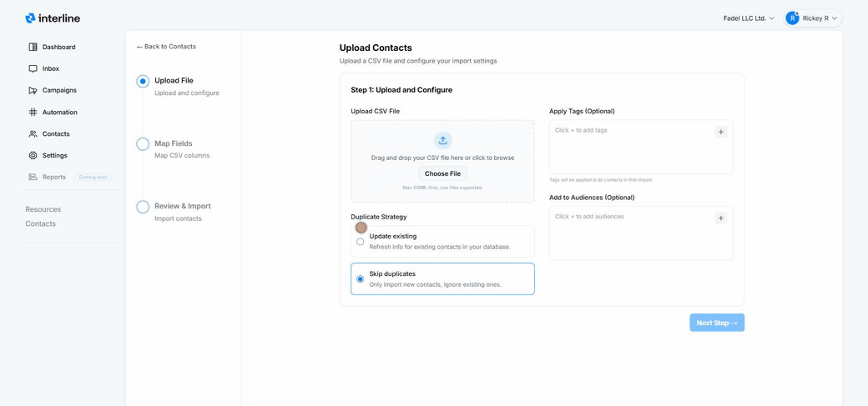Click the Rickey R avatar icon
Image resolution: width=868 pixels, height=406 pixels.
pos(792,18)
